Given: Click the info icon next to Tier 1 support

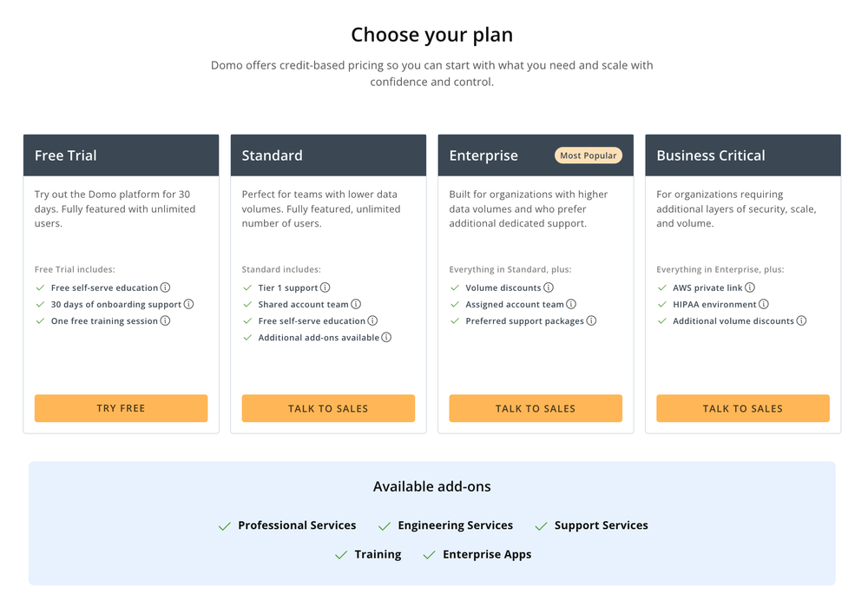Looking at the screenshot, I should (325, 287).
